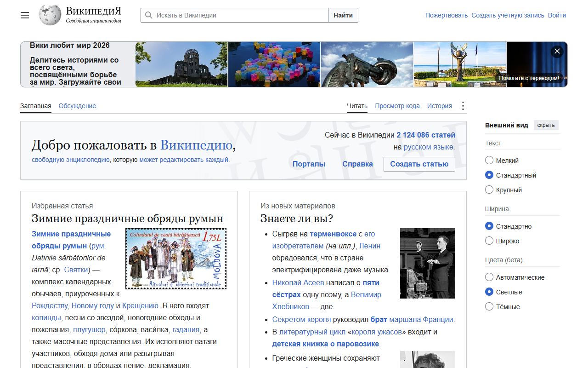588x368 pixels.
Task: Open the Новому году link
Action: [x=93, y=305]
